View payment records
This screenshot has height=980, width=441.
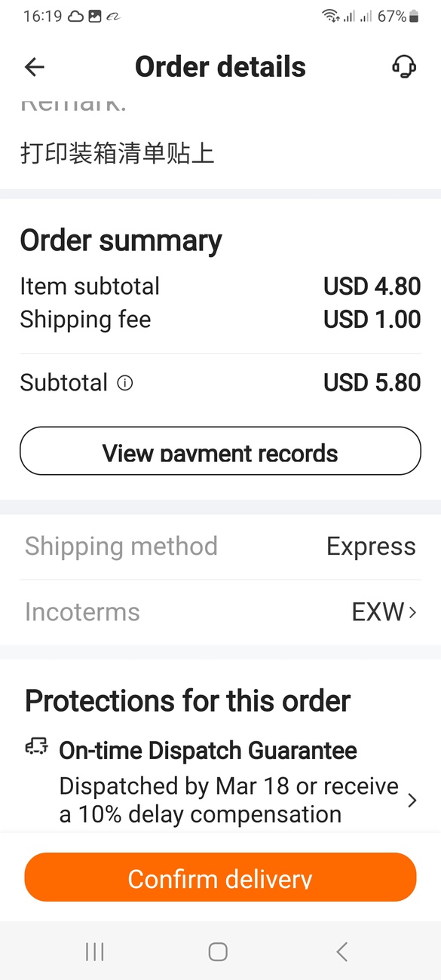click(220, 451)
